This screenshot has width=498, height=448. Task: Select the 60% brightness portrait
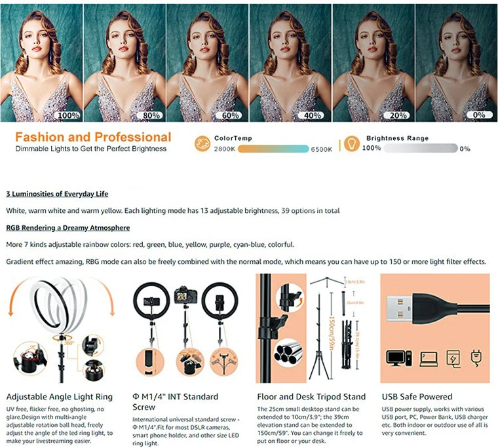(x=208, y=63)
